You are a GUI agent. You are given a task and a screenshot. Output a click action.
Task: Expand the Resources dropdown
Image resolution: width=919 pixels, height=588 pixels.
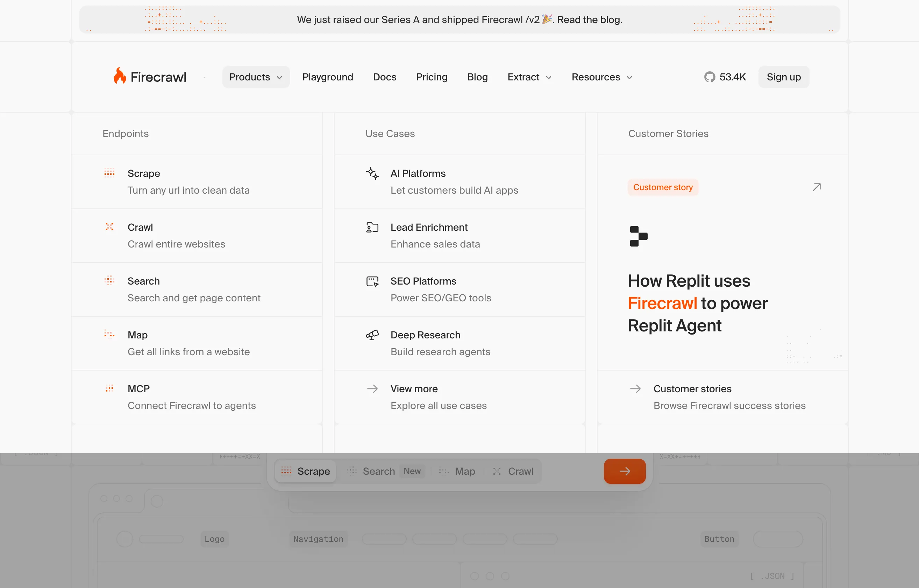[601, 77]
